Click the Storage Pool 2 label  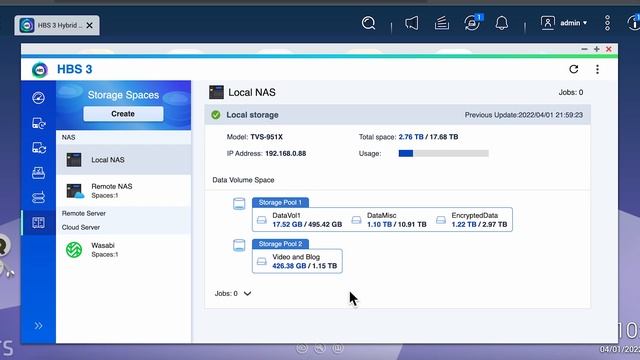pyautogui.click(x=280, y=244)
